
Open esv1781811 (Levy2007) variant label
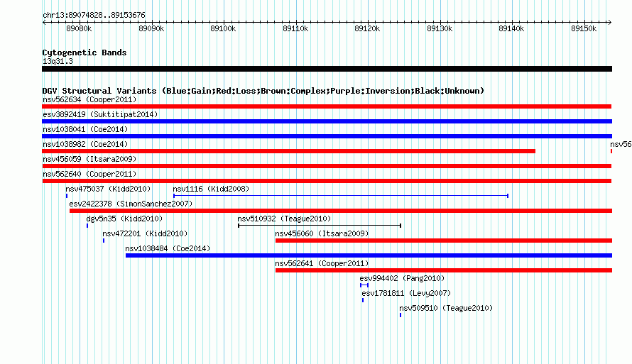coord(406,293)
